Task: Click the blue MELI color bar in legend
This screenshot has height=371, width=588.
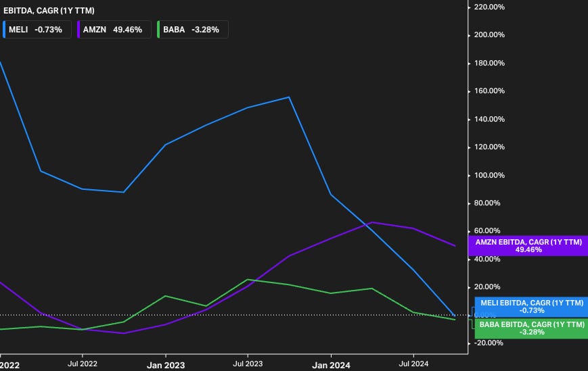Action: pos(4,30)
